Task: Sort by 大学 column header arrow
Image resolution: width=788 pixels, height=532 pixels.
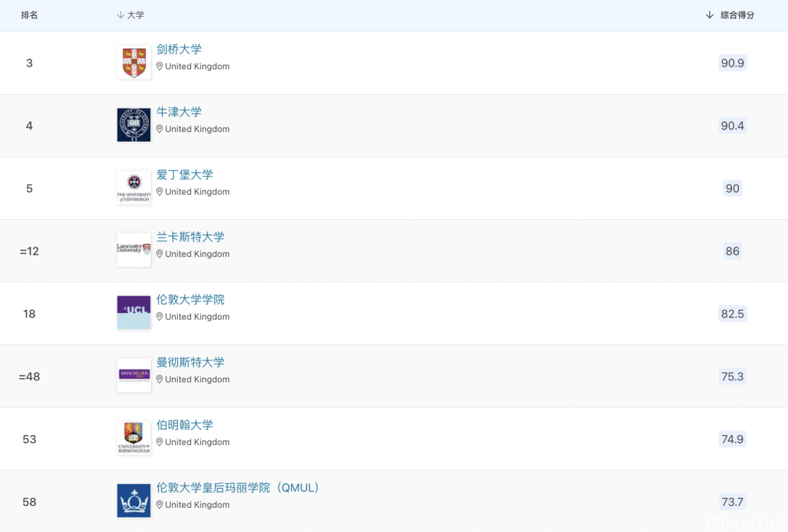Action: pos(121,15)
